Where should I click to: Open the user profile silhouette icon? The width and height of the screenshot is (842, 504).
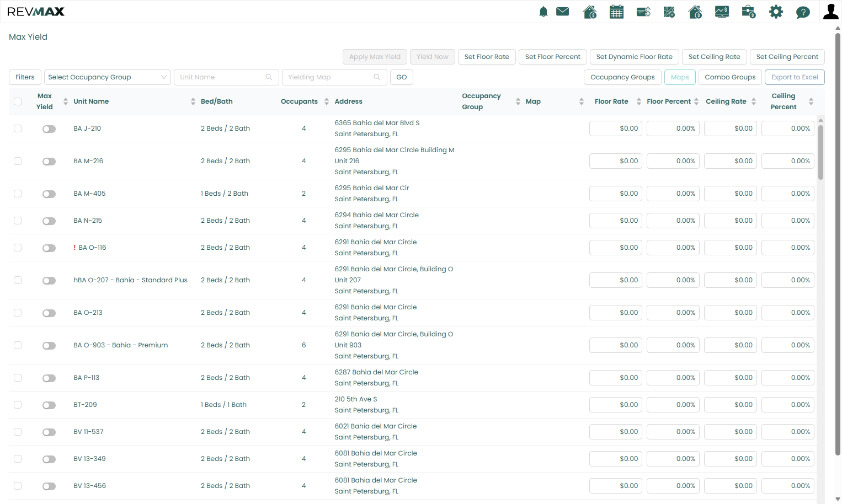(x=830, y=12)
